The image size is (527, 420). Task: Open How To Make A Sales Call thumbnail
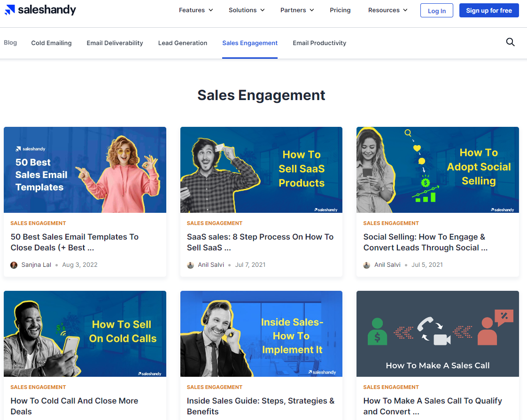click(438, 334)
